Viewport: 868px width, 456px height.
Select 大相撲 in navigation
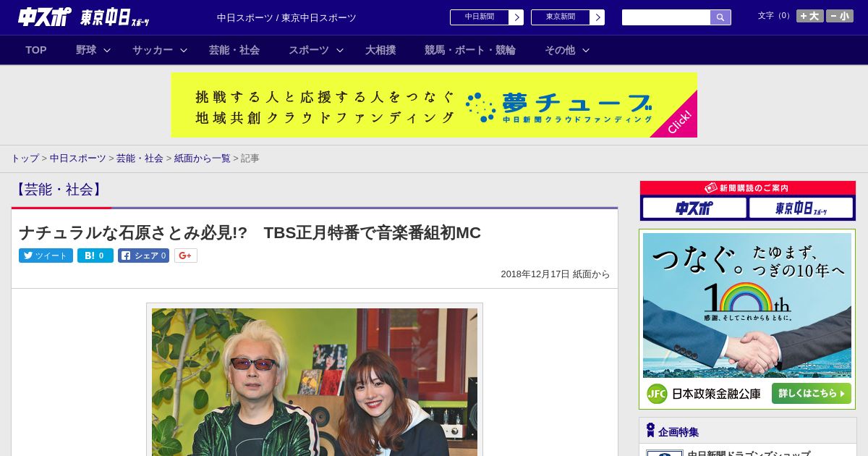click(x=380, y=50)
